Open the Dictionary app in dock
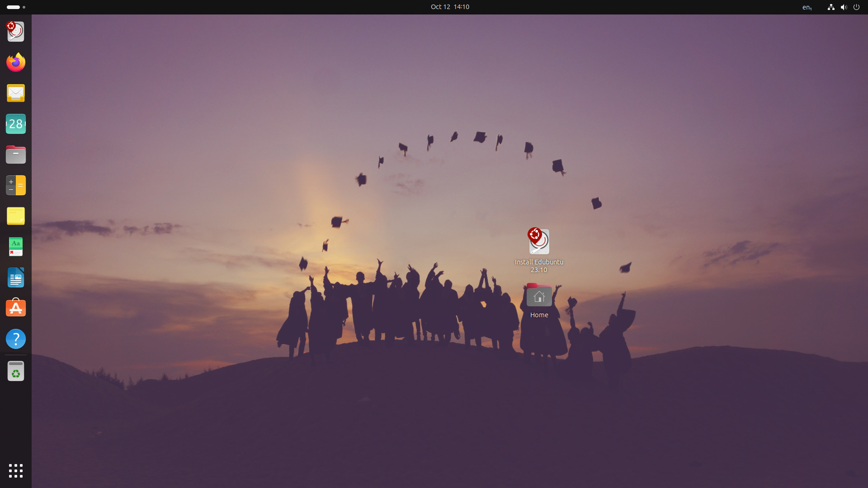This screenshot has height=488, width=868. pos(16,247)
